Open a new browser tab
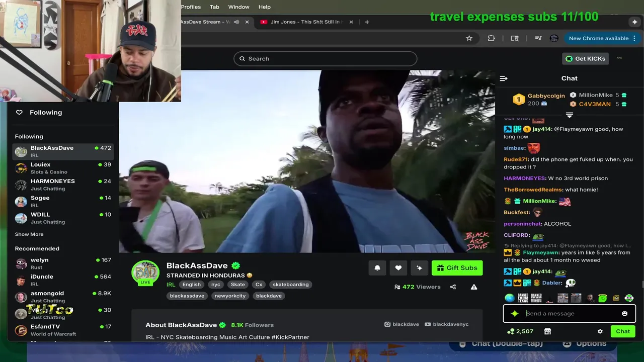This screenshot has width=644, height=362. point(367,22)
